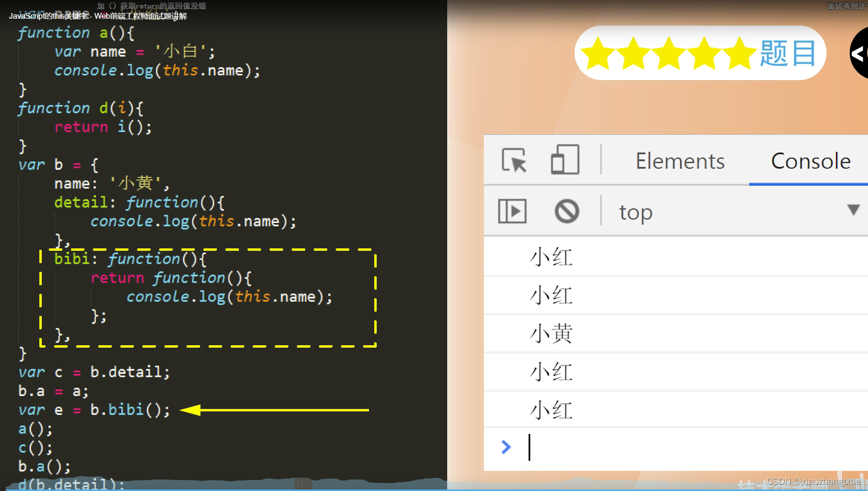Click the 'var c = b.detail;' line
Screen dimensions: 868x491
94,372
